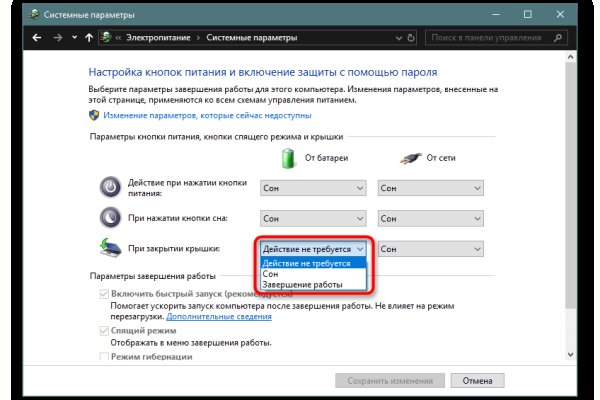Click the back navigation arrow
Image resolution: width=600 pixels, height=400 pixels.
37,38
